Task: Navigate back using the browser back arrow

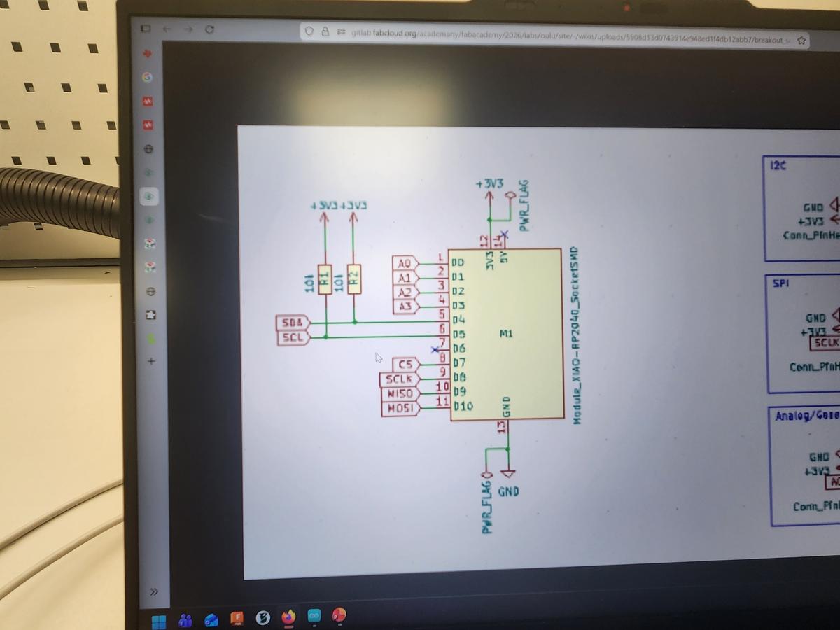Action: point(167,29)
